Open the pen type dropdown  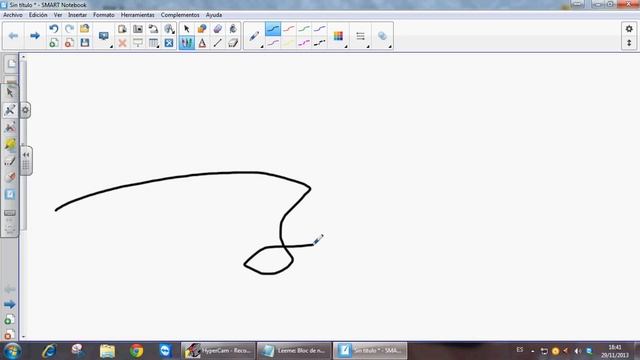[x=254, y=36]
